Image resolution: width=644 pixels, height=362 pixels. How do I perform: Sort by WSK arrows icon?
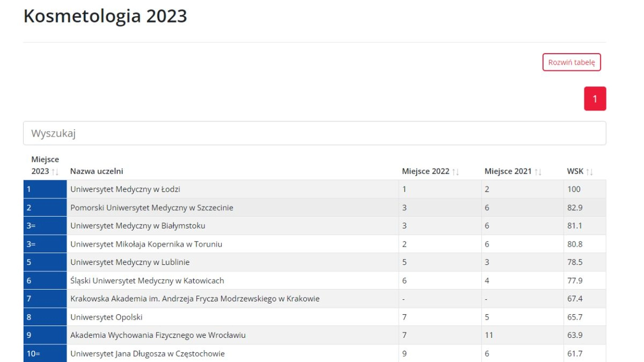[x=589, y=172]
